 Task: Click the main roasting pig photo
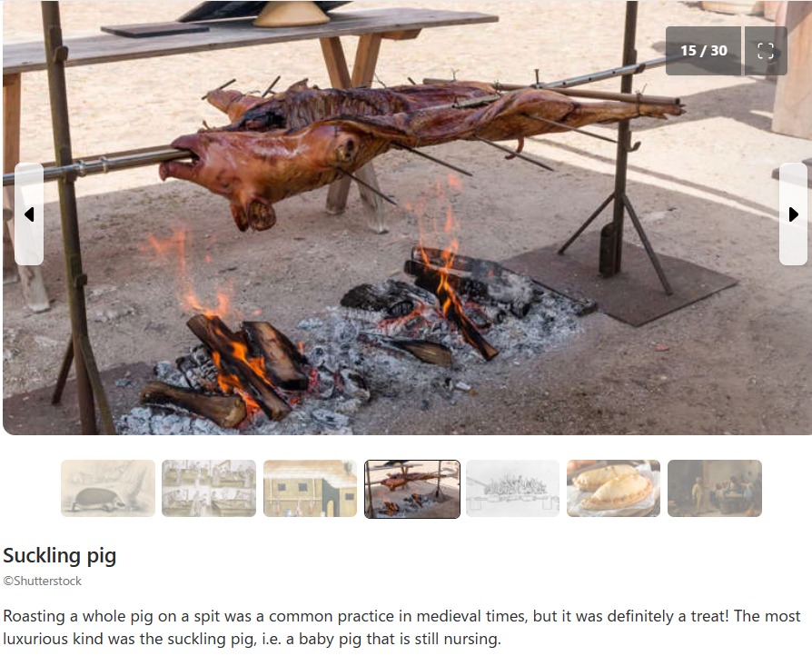407,217
